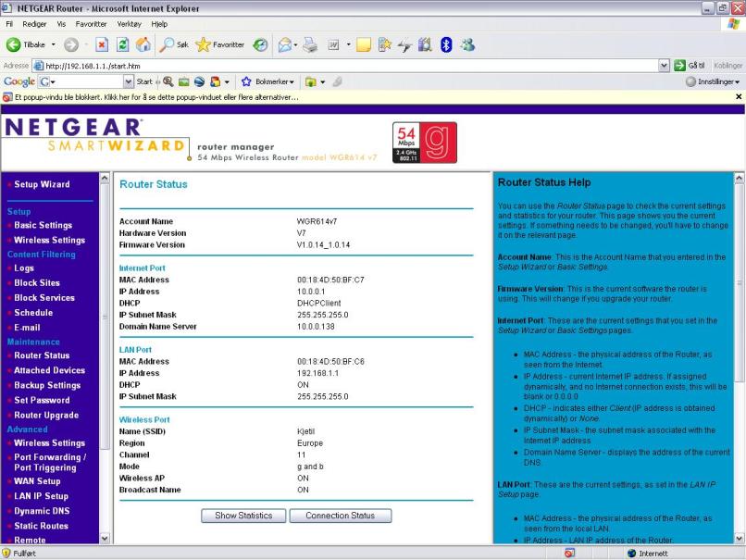
Task: Open Favorites (Favoritter) star button
Action: (x=219, y=44)
